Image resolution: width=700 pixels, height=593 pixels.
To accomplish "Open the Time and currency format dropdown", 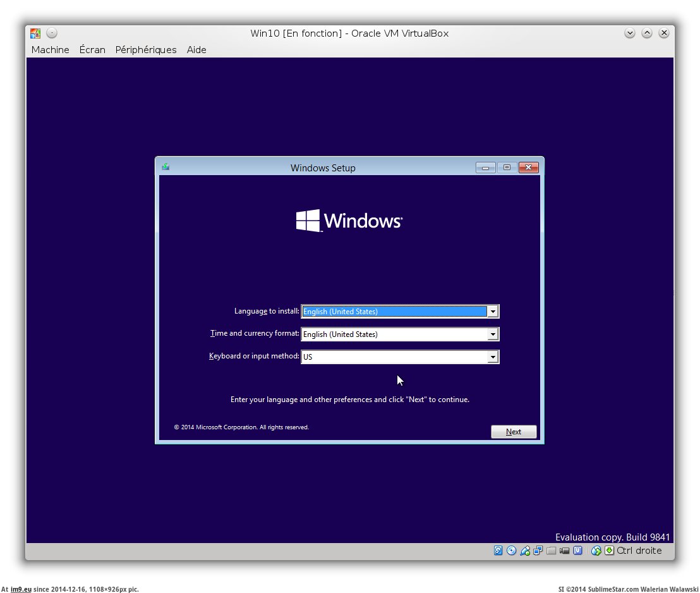I will point(493,334).
